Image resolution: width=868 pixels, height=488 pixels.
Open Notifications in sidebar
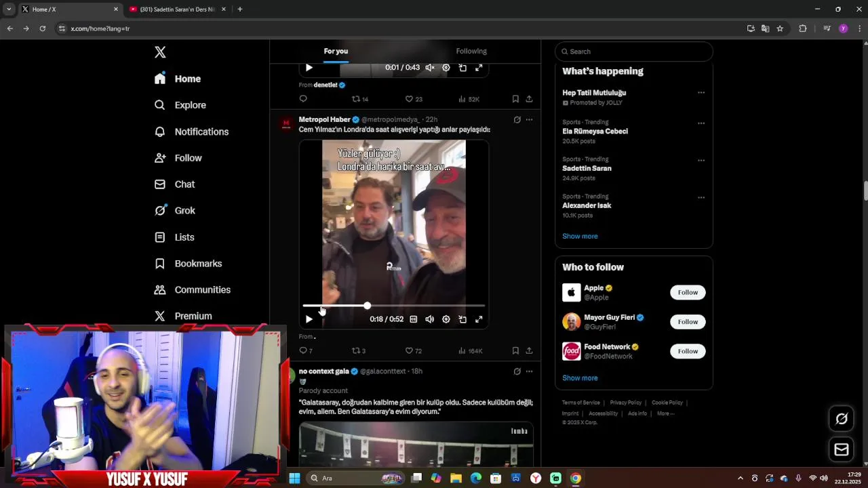tap(192, 131)
